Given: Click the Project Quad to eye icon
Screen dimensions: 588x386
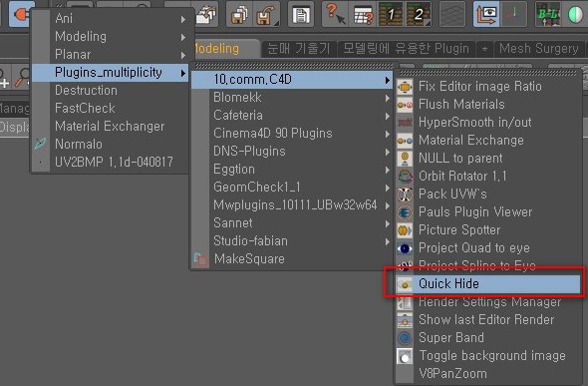Looking at the screenshot, I should pos(405,248).
